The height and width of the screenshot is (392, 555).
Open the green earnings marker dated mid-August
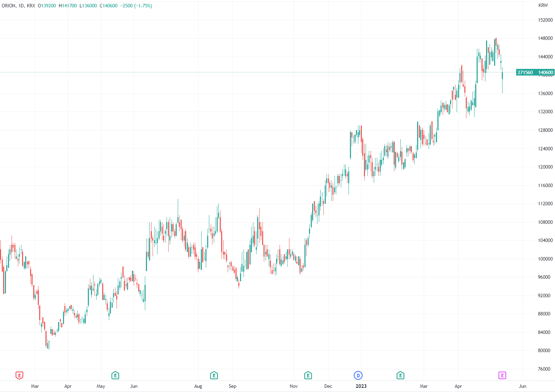click(214, 376)
